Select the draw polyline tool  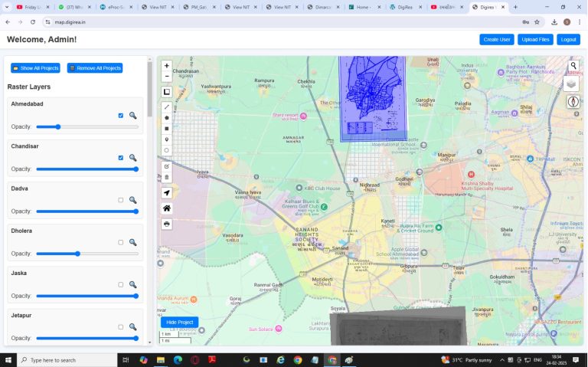167,106
